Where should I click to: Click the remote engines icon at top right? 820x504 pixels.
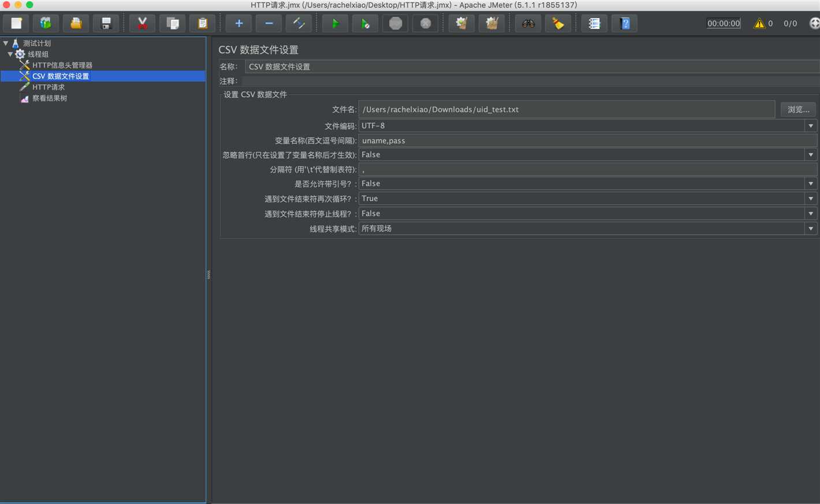pyautogui.click(x=814, y=24)
